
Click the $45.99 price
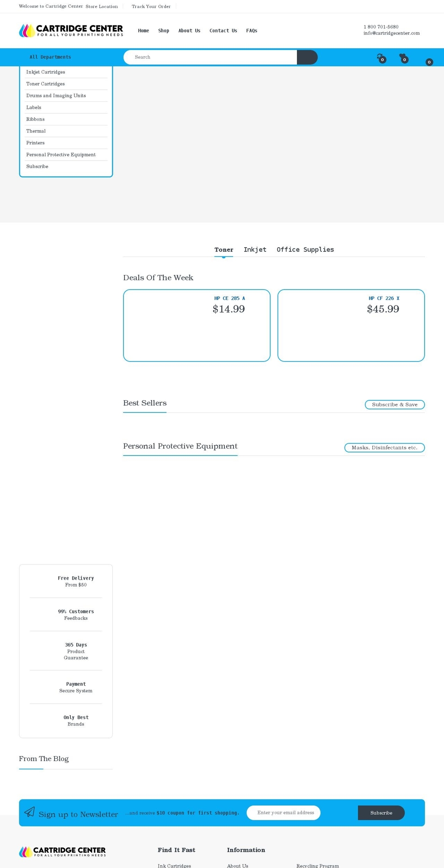tap(383, 309)
